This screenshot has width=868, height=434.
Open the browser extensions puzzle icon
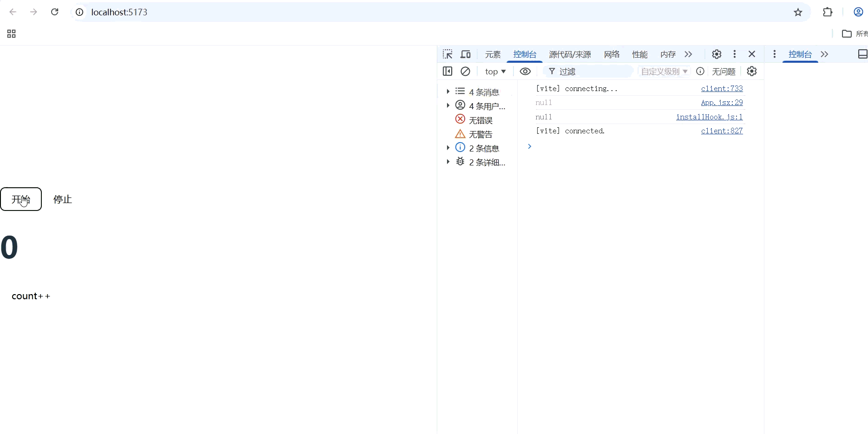pyautogui.click(x=828, y=12)
